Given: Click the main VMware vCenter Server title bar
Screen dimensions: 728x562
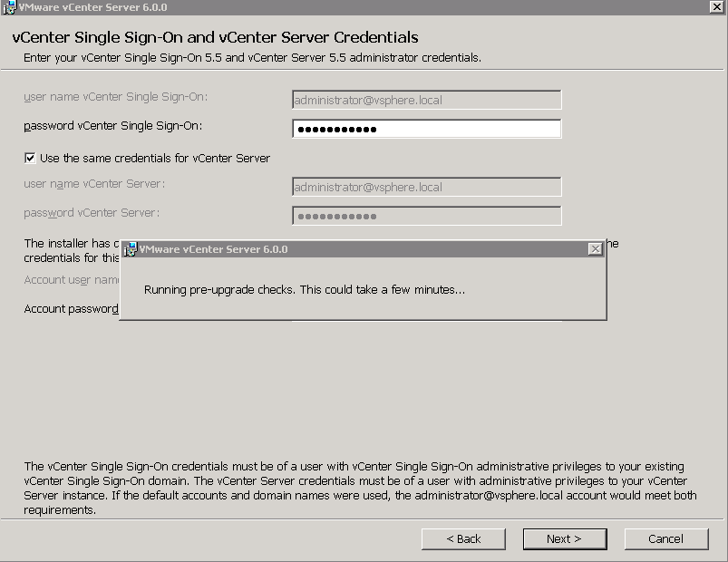Looking at the screenshot, I should click(x=363, y=6).
